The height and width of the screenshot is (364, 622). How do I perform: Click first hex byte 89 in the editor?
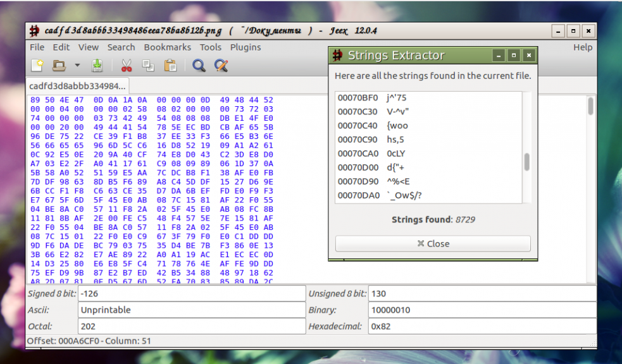[35, 100]
